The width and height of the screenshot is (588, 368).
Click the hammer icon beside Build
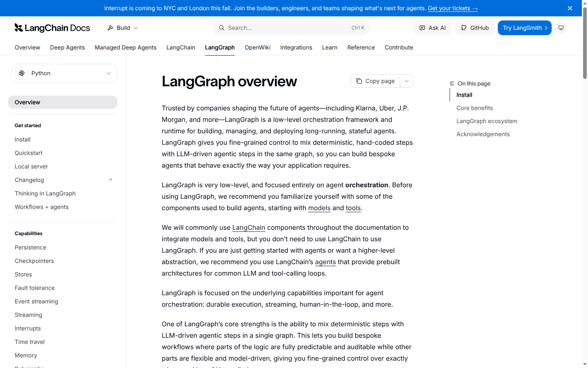tap(110, 28)
